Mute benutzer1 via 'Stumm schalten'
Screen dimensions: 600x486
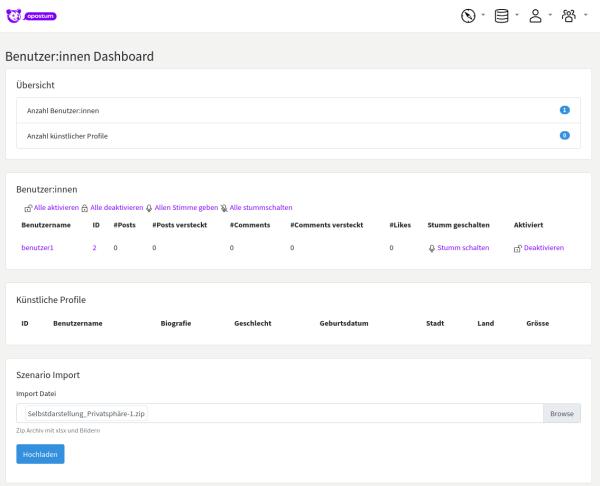point(463,248)
